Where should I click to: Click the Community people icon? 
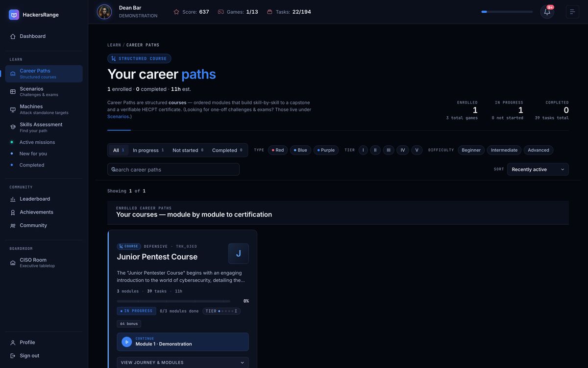(x=13, y=226)
